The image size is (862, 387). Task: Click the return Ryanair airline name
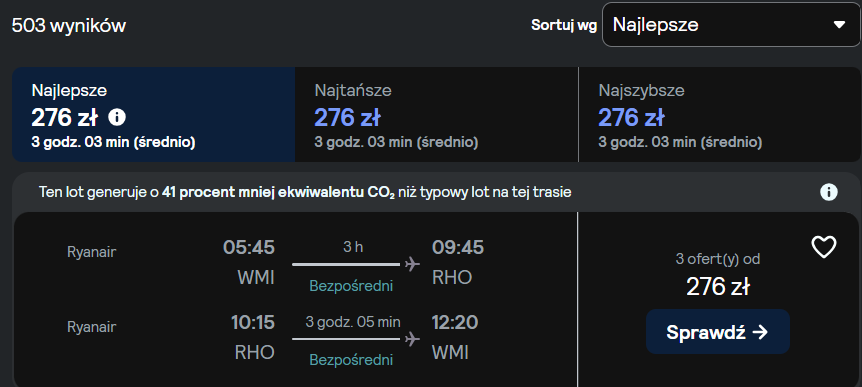pos(91,327)
